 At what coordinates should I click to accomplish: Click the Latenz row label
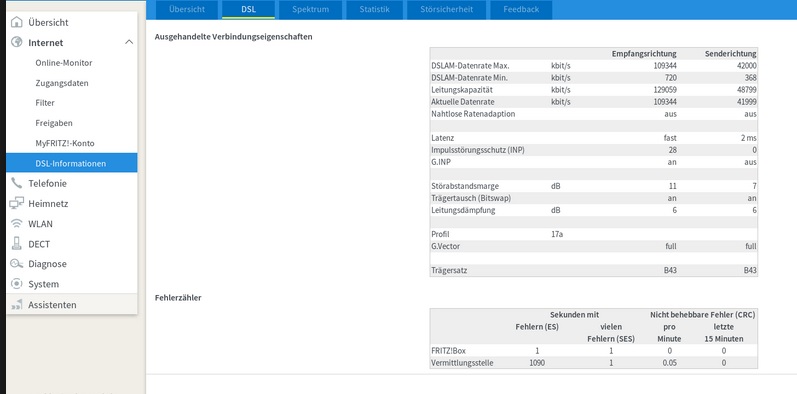pos(443,138)
